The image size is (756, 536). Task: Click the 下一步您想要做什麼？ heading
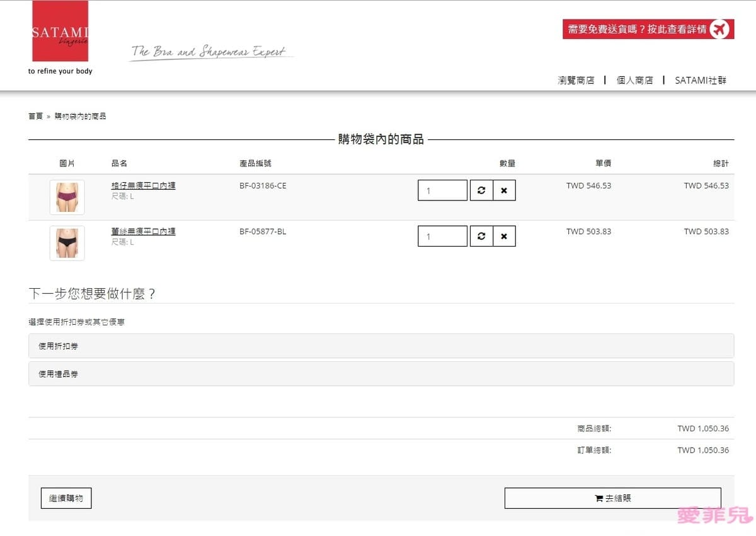click(x=92, y=294)
